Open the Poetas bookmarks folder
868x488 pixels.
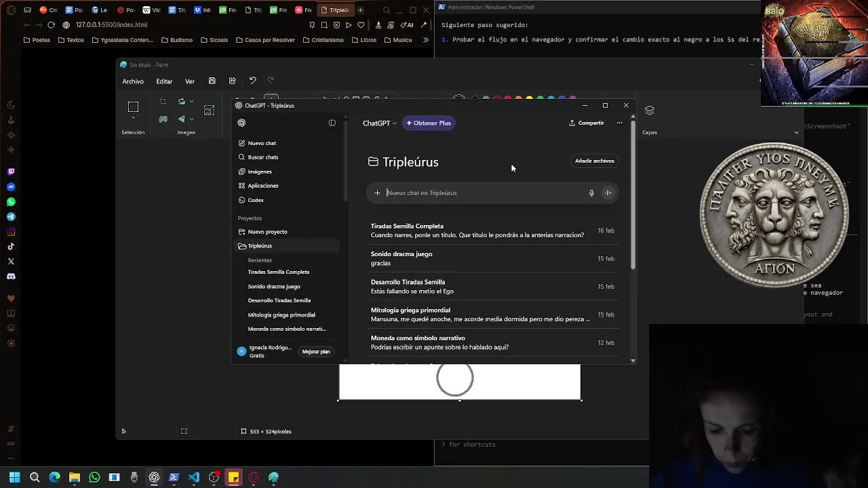(x=37, y=40)
